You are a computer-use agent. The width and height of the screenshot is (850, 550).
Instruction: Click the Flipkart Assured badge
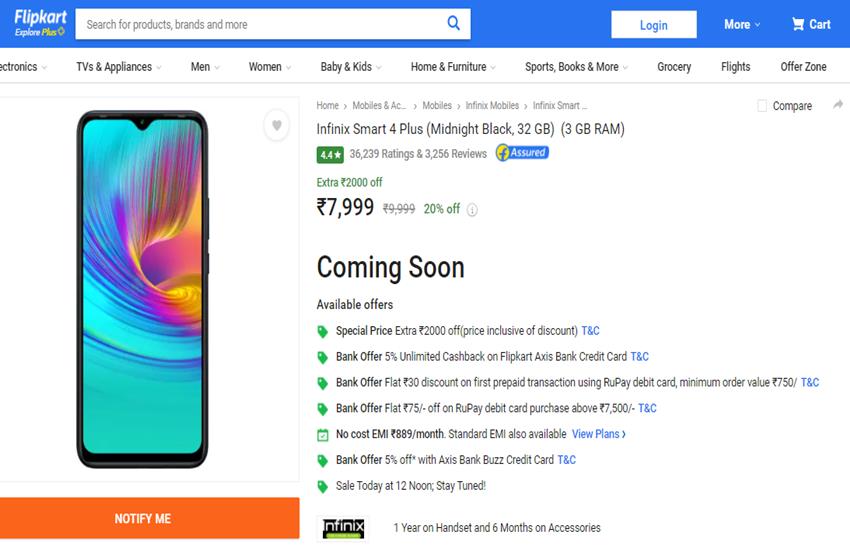pyautogui.click(x=522, y=153)
